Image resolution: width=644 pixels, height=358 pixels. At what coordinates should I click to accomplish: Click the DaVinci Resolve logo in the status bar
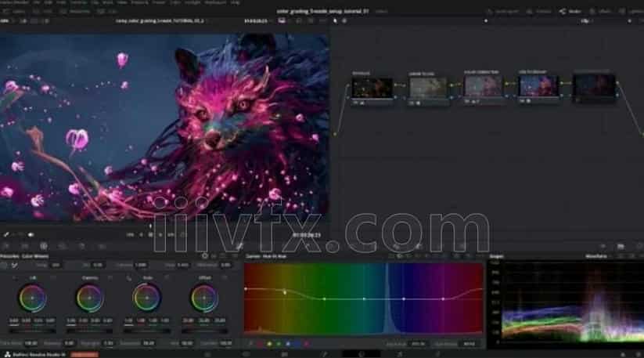[7, 354]
